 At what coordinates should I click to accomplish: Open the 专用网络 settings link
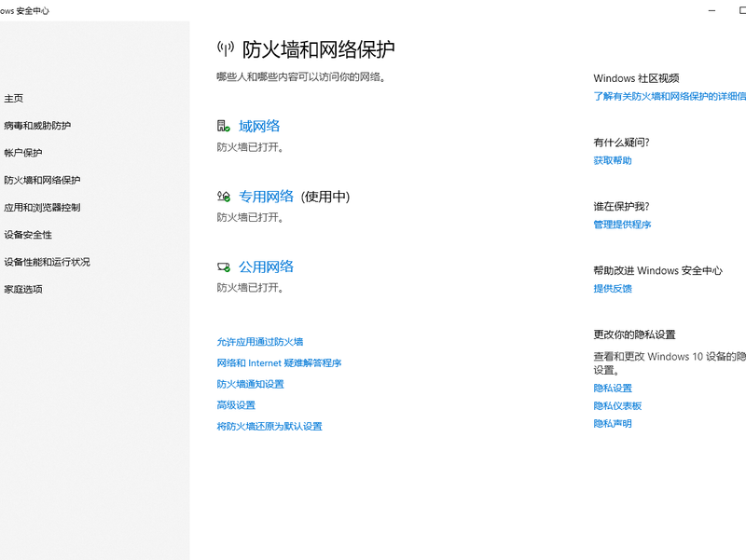tap(266, 197)
